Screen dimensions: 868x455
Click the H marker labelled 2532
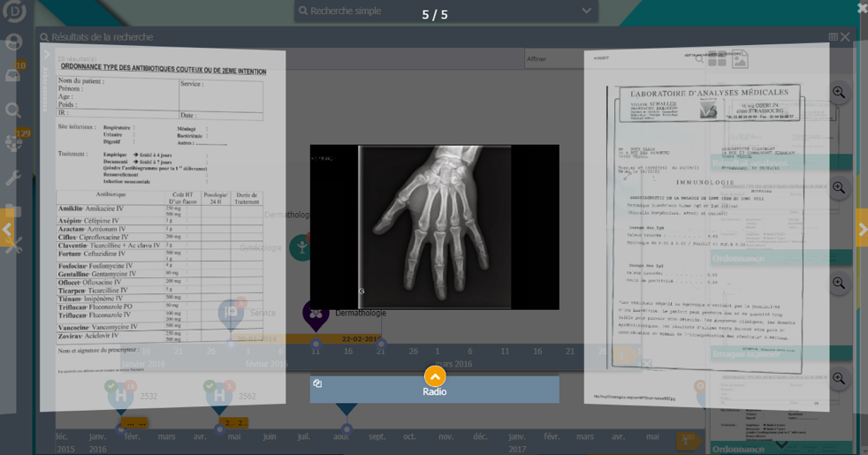click(x=121, y=395)
